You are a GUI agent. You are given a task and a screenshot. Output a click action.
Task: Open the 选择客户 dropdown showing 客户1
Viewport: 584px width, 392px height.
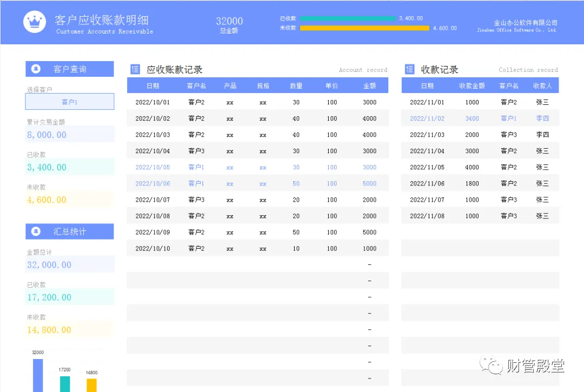70,102
